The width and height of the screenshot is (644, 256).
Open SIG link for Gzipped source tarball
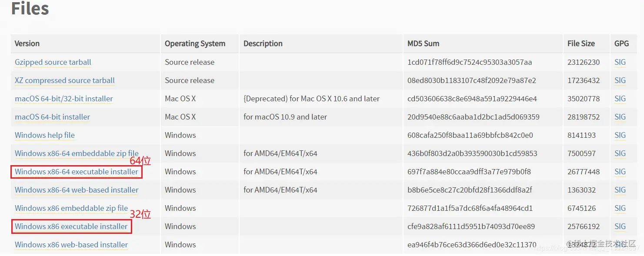pyautogui.click(x=620, y=62)
